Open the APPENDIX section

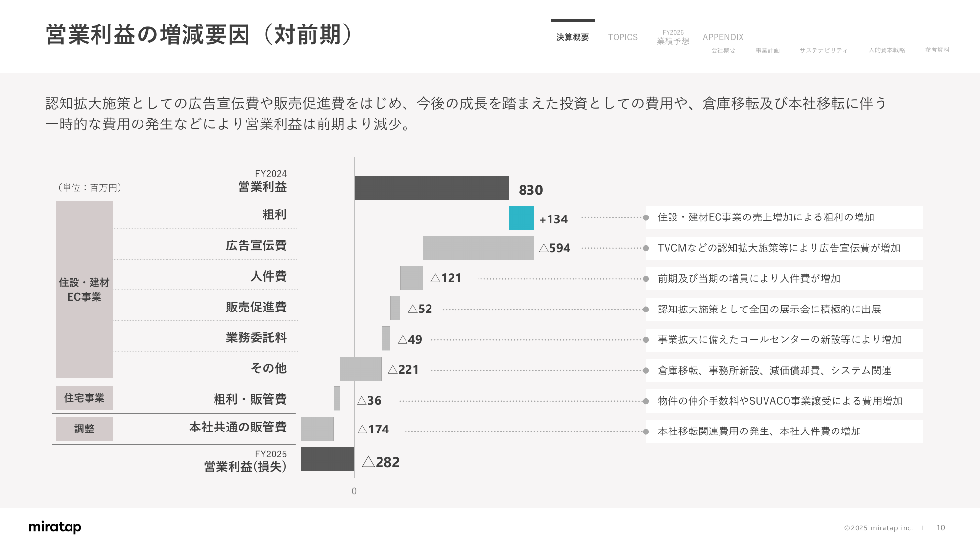723,37
